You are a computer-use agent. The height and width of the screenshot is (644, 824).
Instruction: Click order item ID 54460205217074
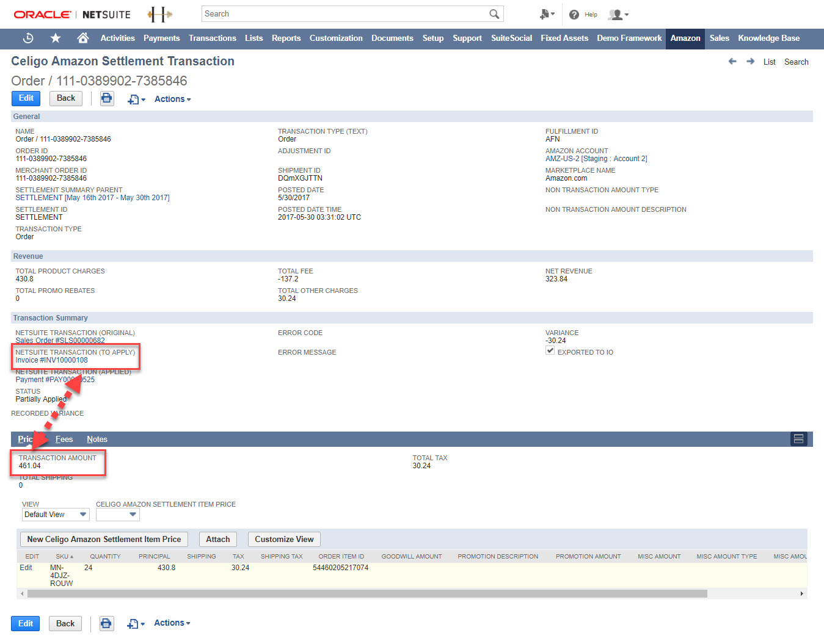tap(340, 568)
